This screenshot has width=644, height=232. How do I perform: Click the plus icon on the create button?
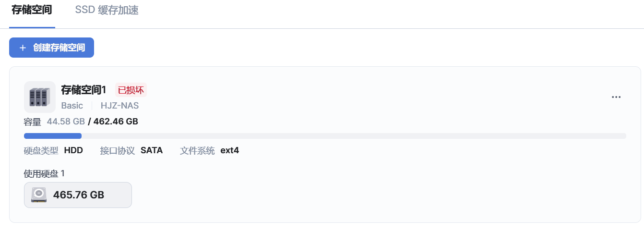(23, 48)
